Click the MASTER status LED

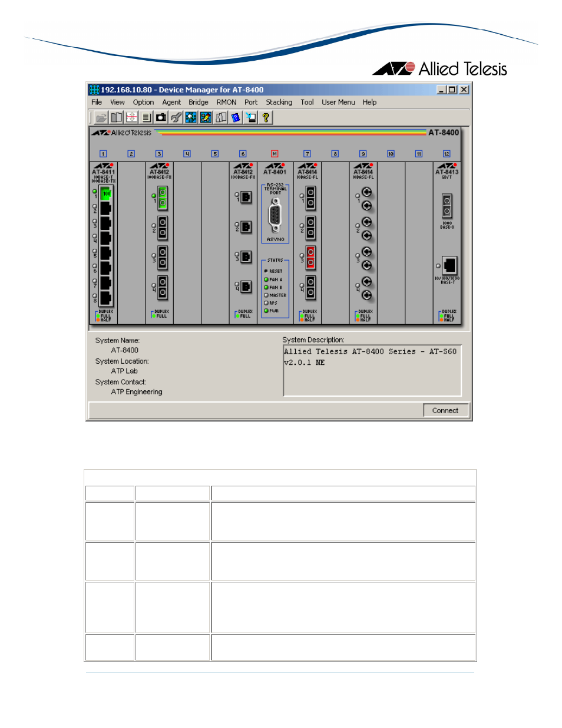pos(266,295)
